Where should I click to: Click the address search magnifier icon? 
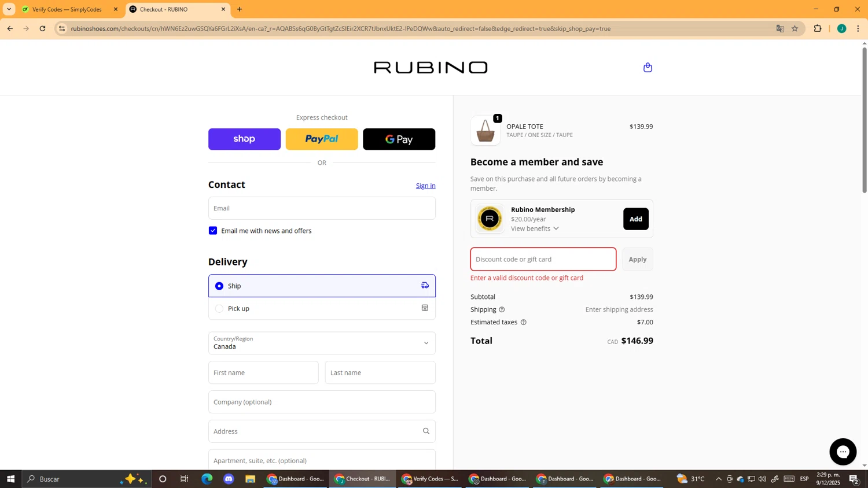426,431
